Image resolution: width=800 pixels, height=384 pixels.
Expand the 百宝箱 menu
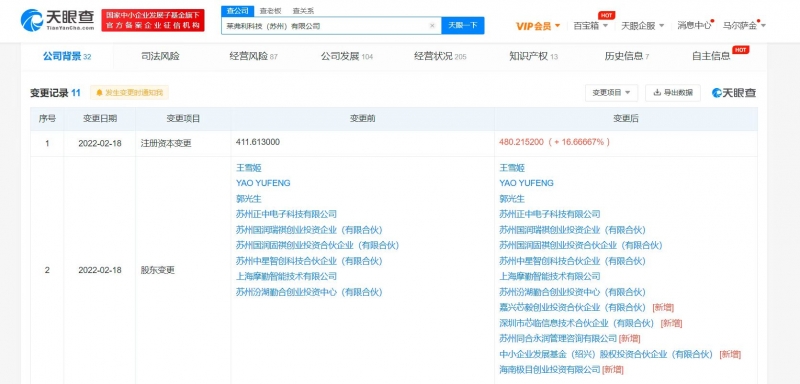[x=590, y=25]
